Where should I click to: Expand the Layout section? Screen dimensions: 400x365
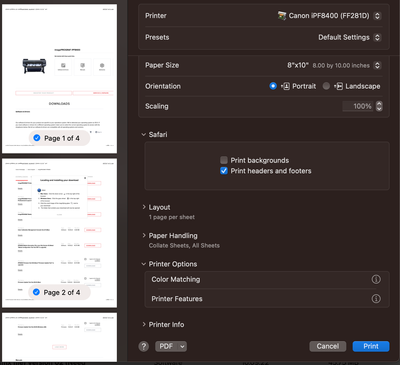click(144, 207)
